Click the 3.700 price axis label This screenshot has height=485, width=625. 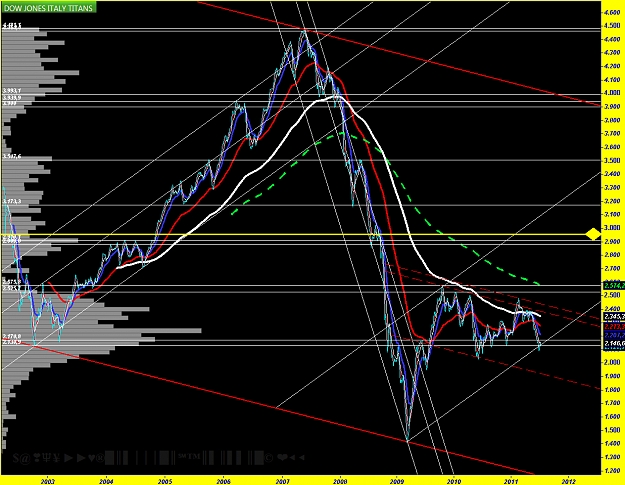tap(612, 134)
